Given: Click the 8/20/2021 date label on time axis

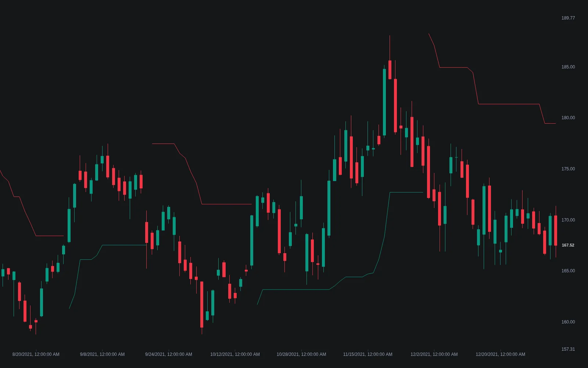Looking at the screenshot, I should tap(36, 354).
